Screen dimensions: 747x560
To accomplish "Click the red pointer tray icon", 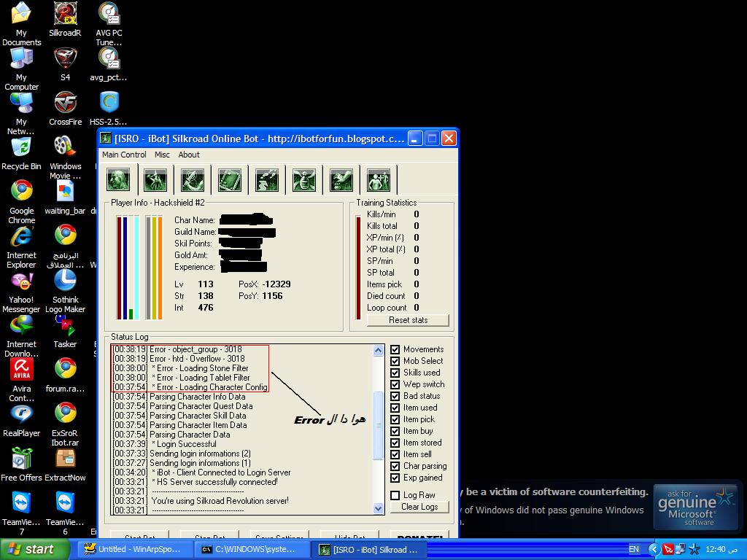I will tap(668, 550).
